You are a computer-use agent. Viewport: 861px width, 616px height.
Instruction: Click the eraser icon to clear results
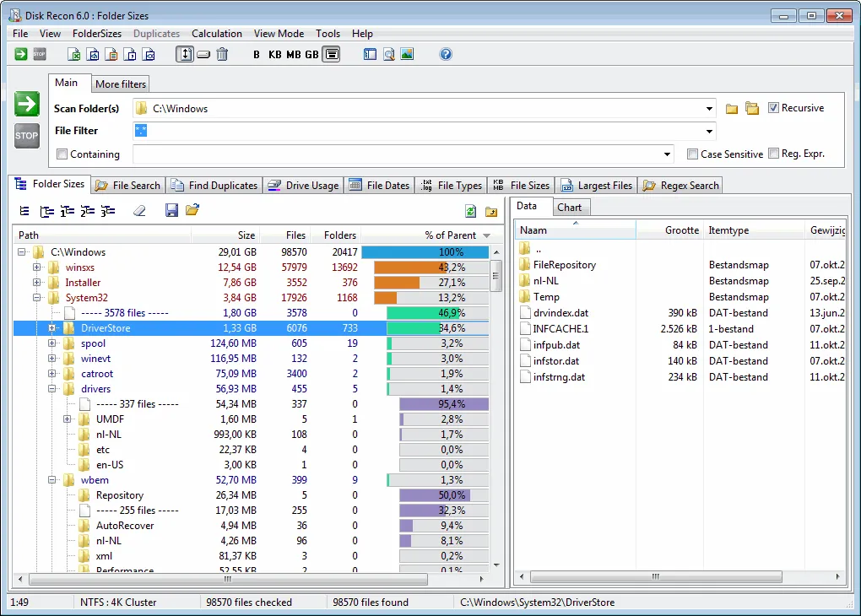(x=139, y=210)
